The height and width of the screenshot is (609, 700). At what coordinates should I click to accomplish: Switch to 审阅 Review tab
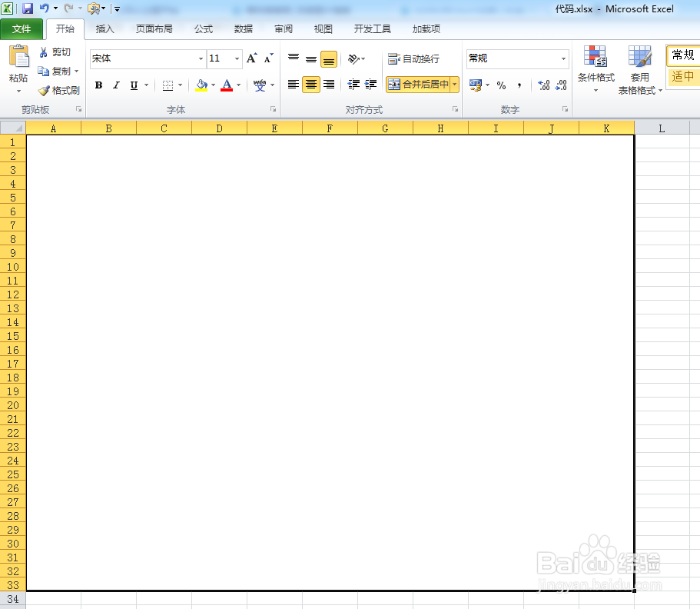click(284, 29)
